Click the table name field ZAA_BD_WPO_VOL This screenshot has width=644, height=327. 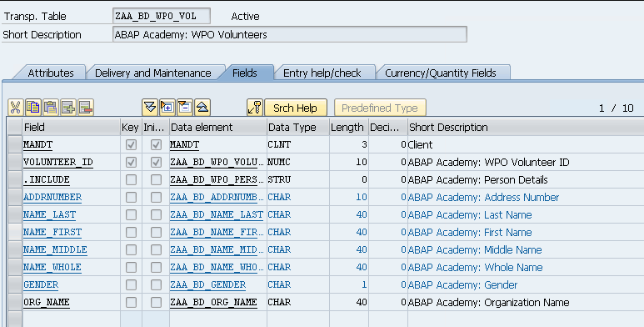tap(162, 16)
